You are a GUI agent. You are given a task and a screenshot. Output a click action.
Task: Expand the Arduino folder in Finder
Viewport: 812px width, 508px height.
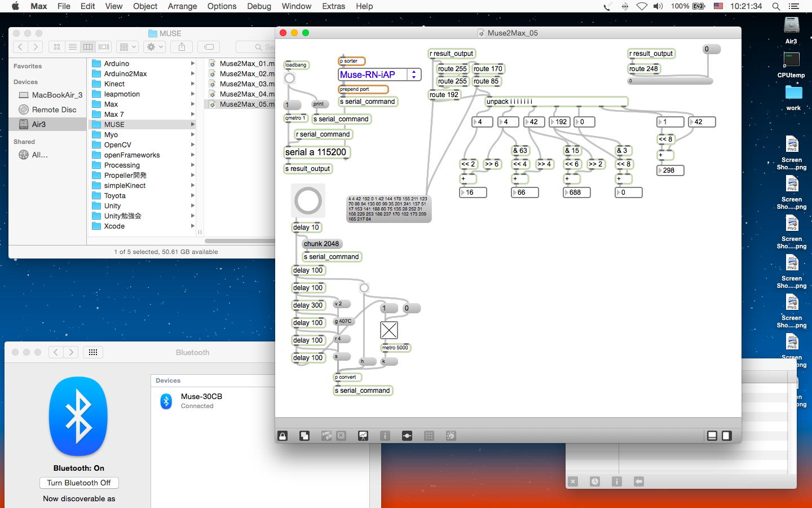pyautogui.click(x=116, y=64)
